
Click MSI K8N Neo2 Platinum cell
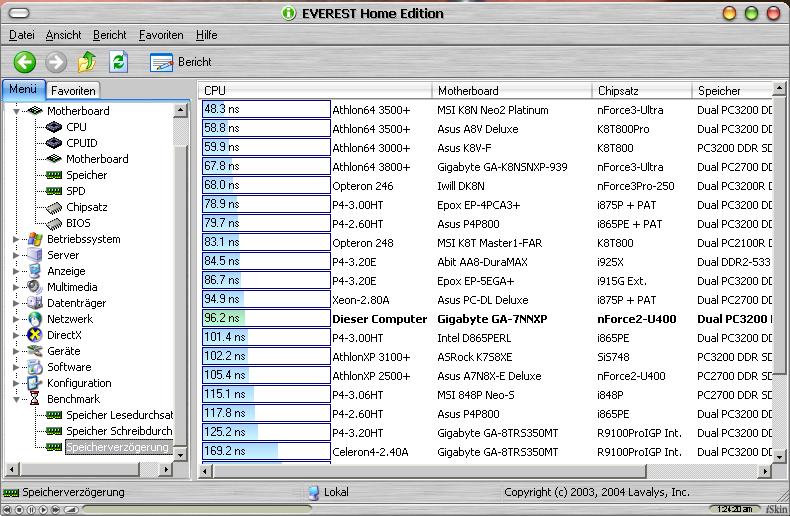click(x=493, y=110)
